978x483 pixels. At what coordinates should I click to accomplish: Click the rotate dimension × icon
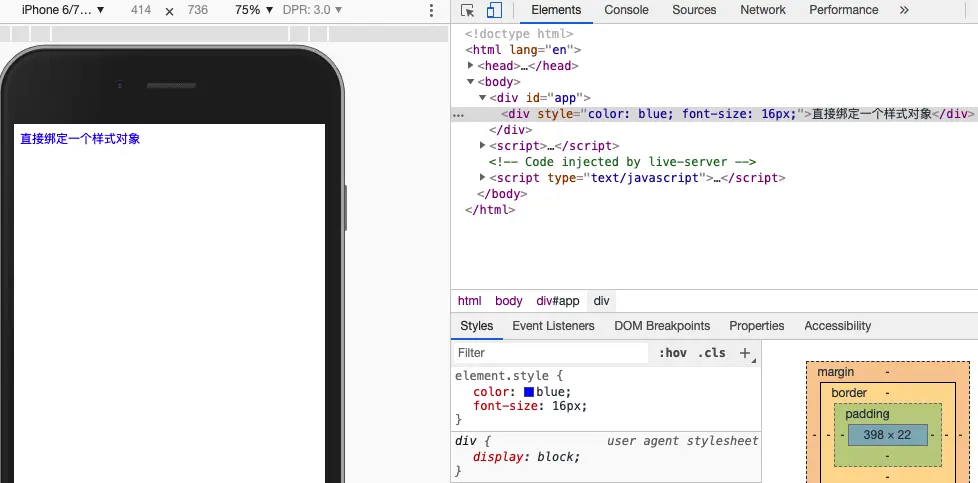click(x=169, y=11)
